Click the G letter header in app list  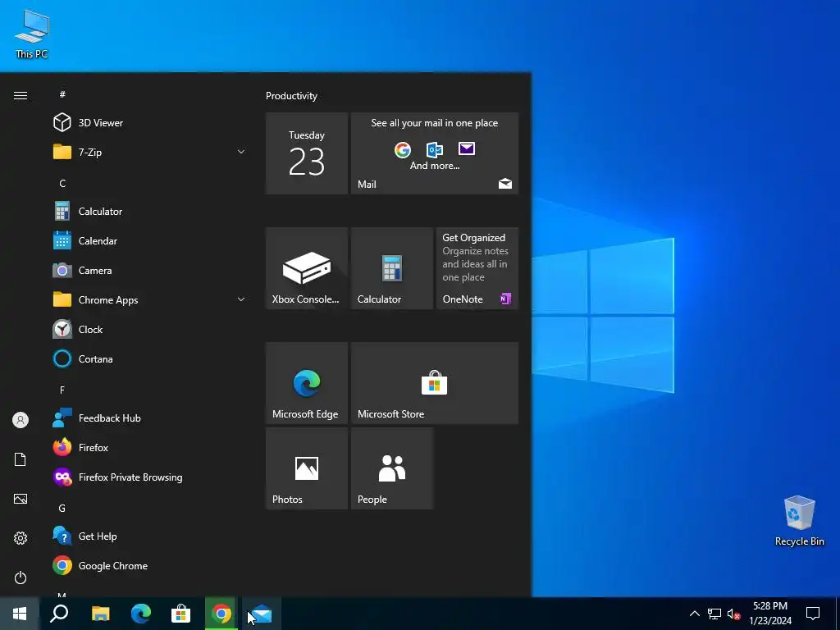62,508
